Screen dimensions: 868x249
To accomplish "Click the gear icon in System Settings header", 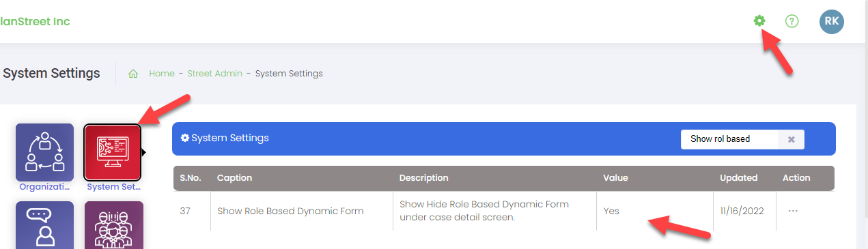I will click(184, 138).
